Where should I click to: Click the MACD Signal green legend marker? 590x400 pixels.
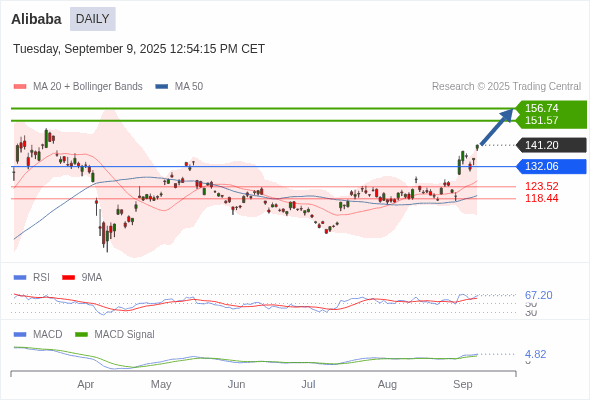(x=81, y=335)
